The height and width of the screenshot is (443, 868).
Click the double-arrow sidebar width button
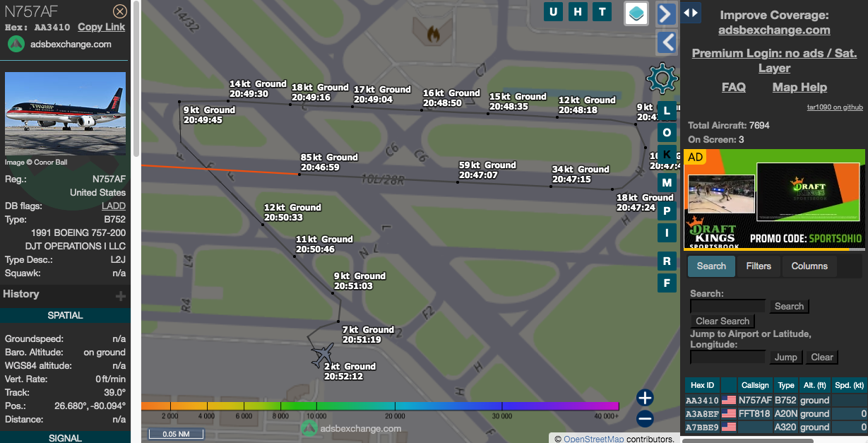[x=691, y=12]
